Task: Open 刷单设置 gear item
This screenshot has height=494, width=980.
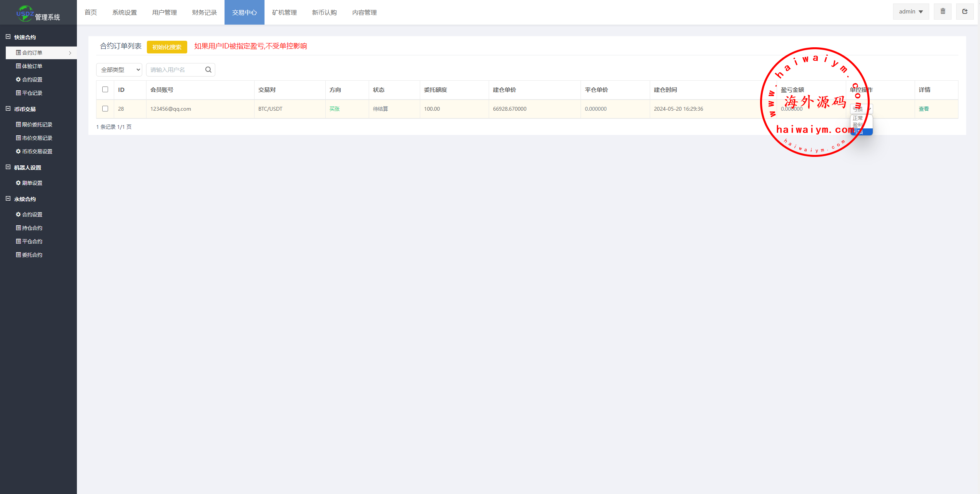Action: (x=29, y=183)
